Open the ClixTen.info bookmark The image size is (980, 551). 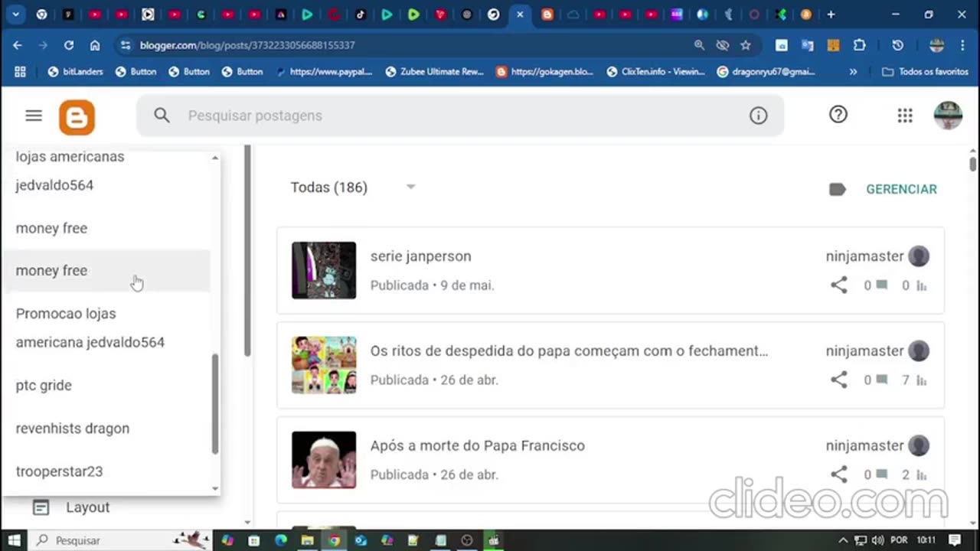(x=655, y=72)
